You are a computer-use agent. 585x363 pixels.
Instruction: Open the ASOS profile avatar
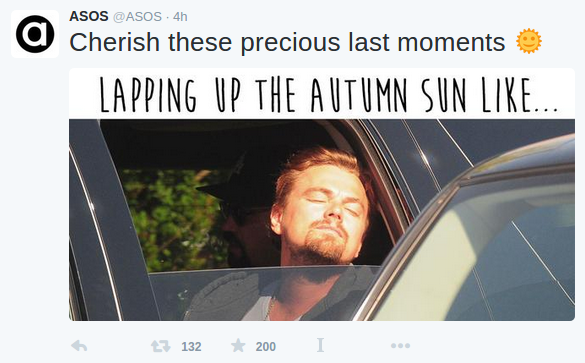(x=35, y=34)
